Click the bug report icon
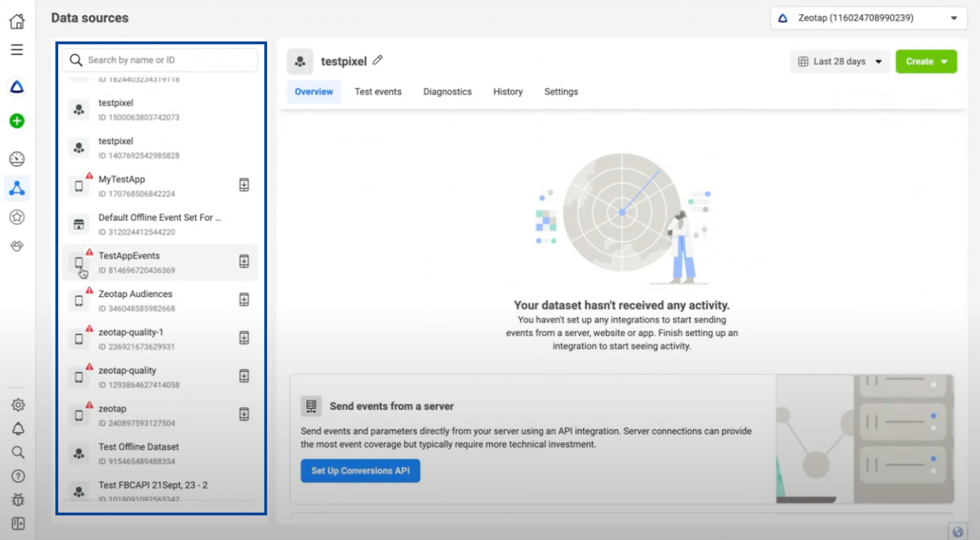 (18, 500)
